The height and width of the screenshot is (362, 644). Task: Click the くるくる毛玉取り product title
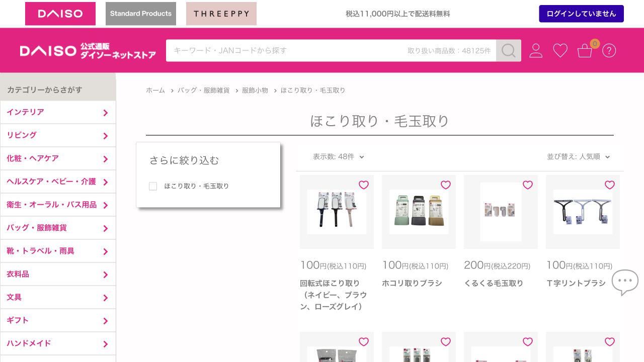494,283
